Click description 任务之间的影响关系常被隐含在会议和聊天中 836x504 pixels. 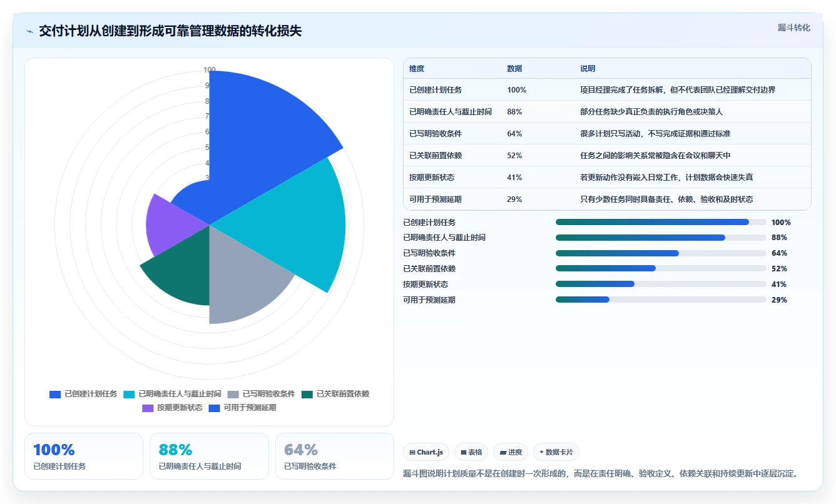655,155
